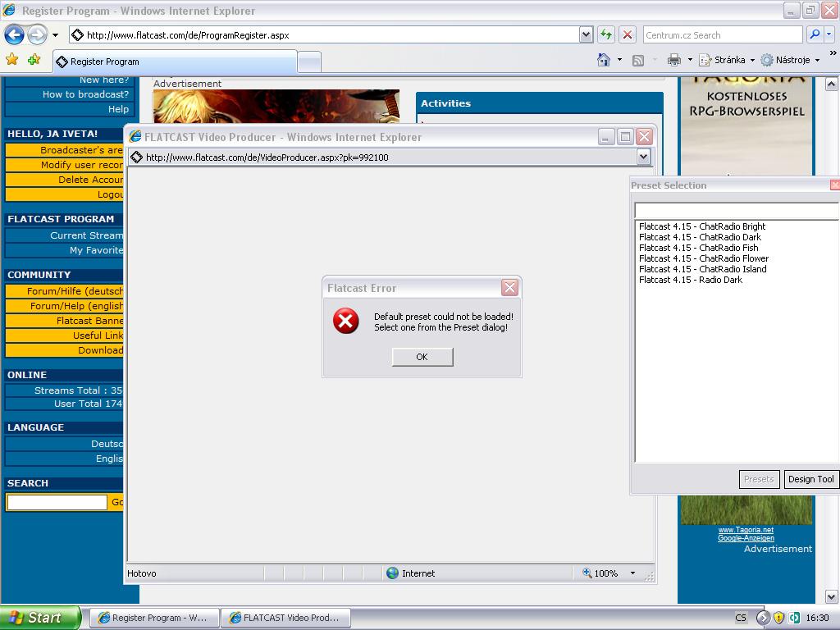Click OK in the Flatcast Error dialog
This screenshot has height=630, width=840.
tap(422, 357)
